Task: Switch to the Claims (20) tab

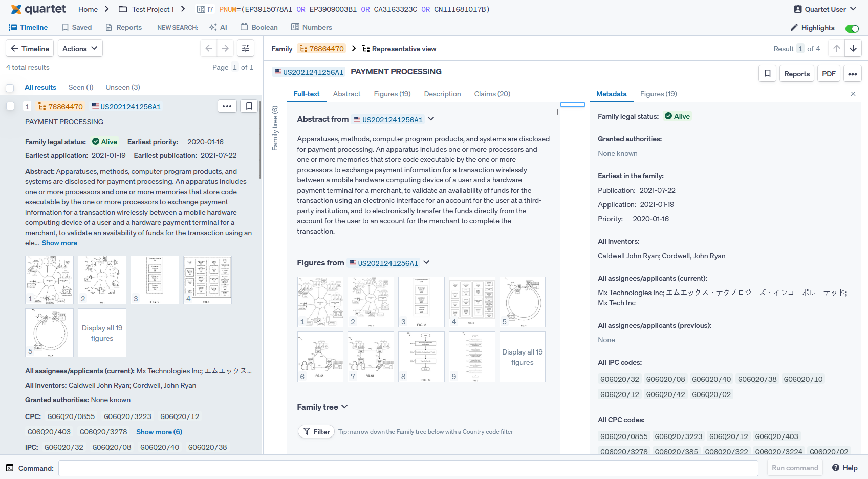Action: (x=492, y=94)
